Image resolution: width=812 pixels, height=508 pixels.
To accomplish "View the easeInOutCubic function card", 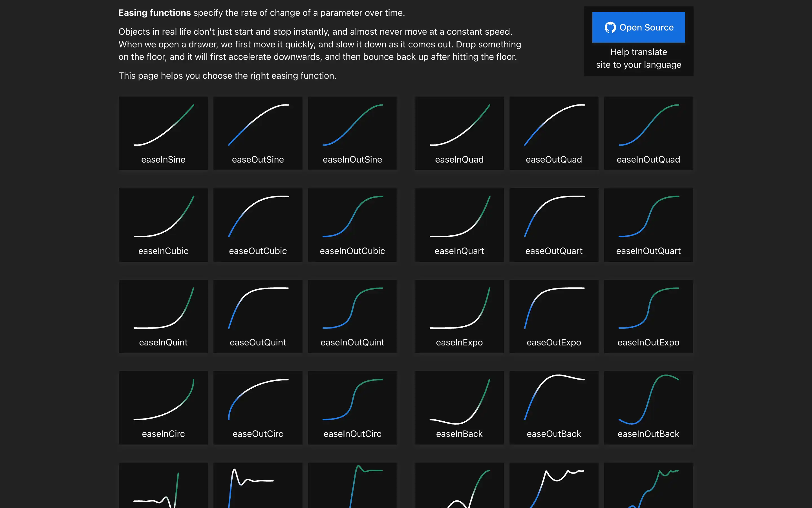I will pyautogui.click(x=352, y=225).
